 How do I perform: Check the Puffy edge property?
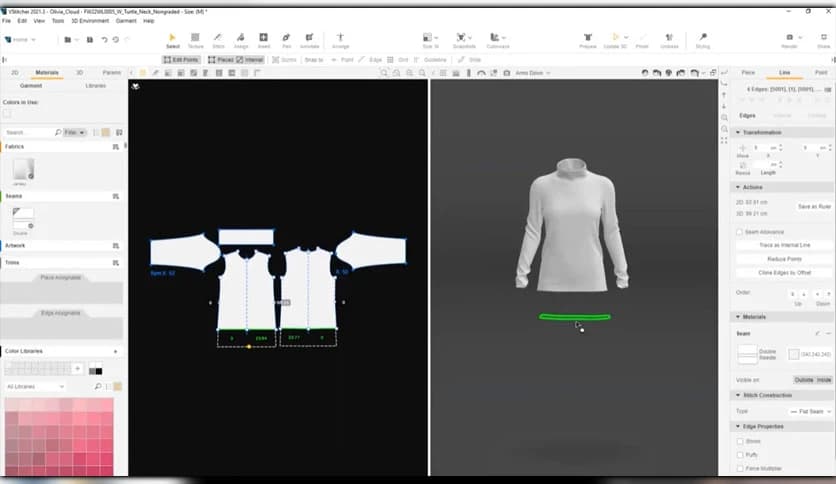pyautogui.click(x=740, y=454)
